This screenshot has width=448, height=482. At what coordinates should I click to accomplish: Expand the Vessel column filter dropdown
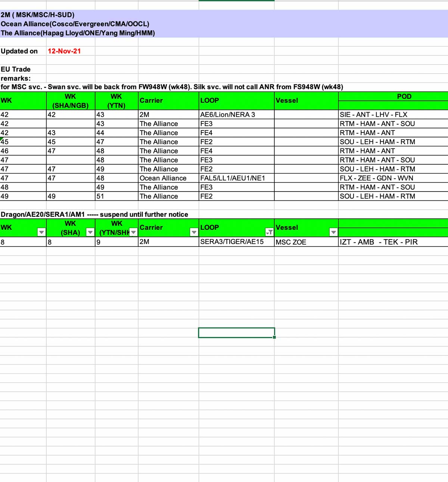[x=333, y=232]
